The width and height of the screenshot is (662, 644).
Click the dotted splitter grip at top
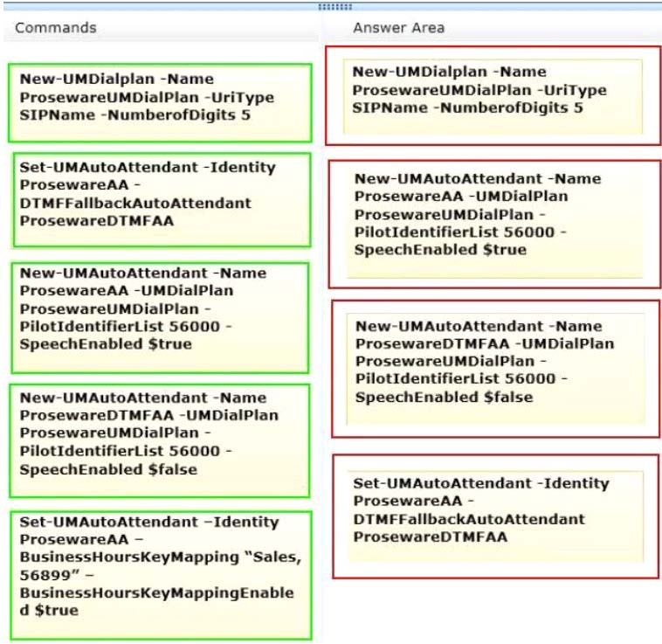click(335, 6)
